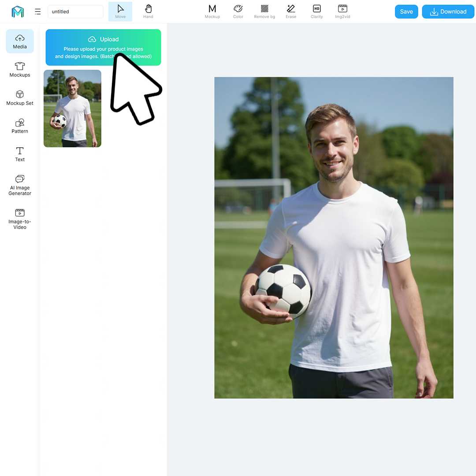Screen dimensions: 476x476
Task: Enhance image with HD Clarity
Action: click(316, 11)
